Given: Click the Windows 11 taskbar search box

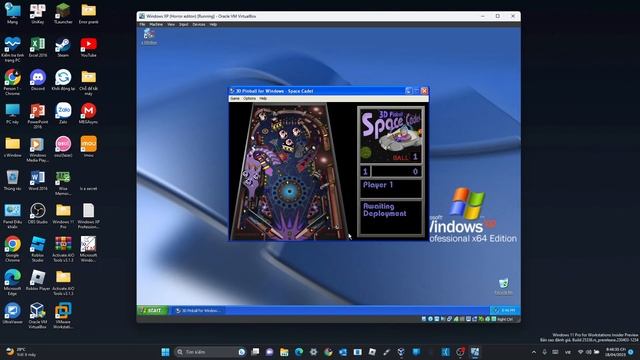Looking at the screenshot, I should 210,352.
